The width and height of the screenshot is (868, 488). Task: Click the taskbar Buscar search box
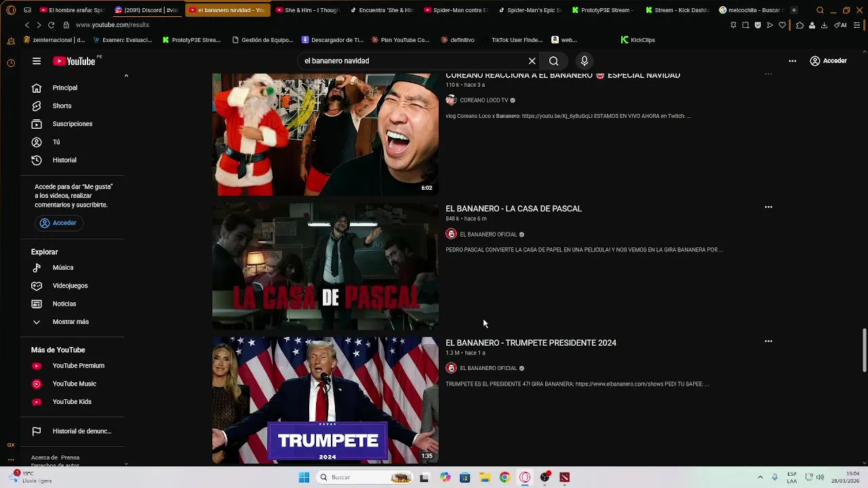(x=364, y=477)
